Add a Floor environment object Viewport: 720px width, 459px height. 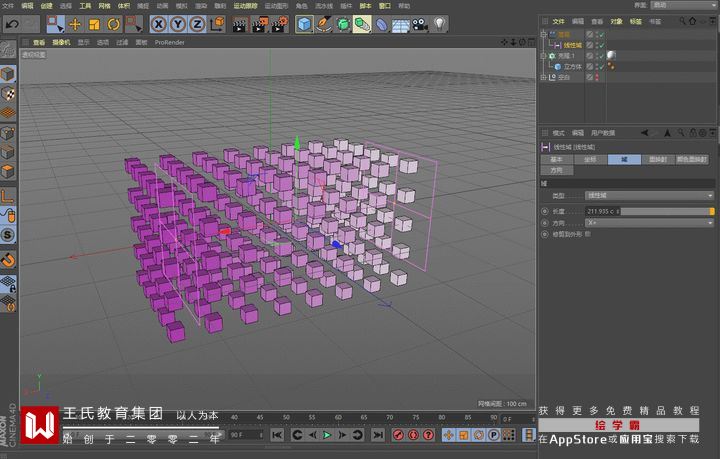401,24
